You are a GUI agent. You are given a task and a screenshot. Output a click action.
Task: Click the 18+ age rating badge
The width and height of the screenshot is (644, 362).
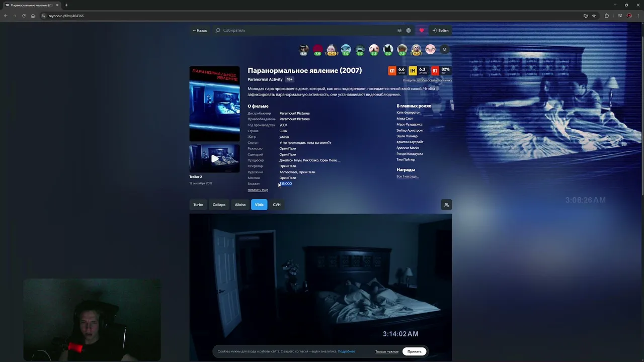pos(290,79)
